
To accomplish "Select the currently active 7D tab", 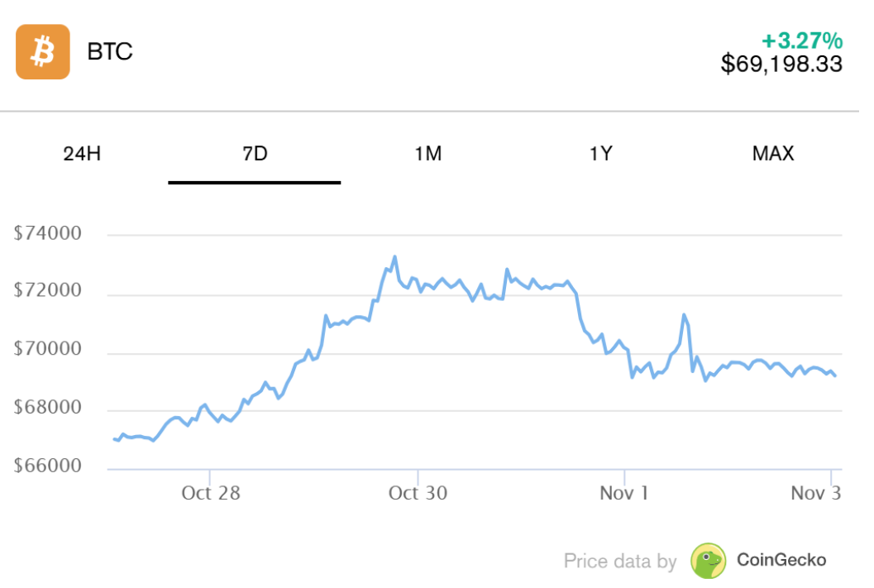I will click(254, 154).
